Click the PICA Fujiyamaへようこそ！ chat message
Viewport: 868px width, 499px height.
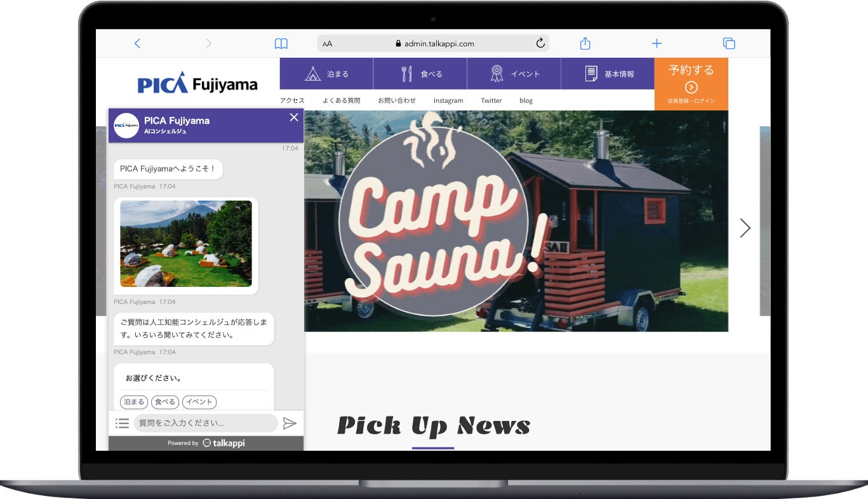(x=168, y=169)
